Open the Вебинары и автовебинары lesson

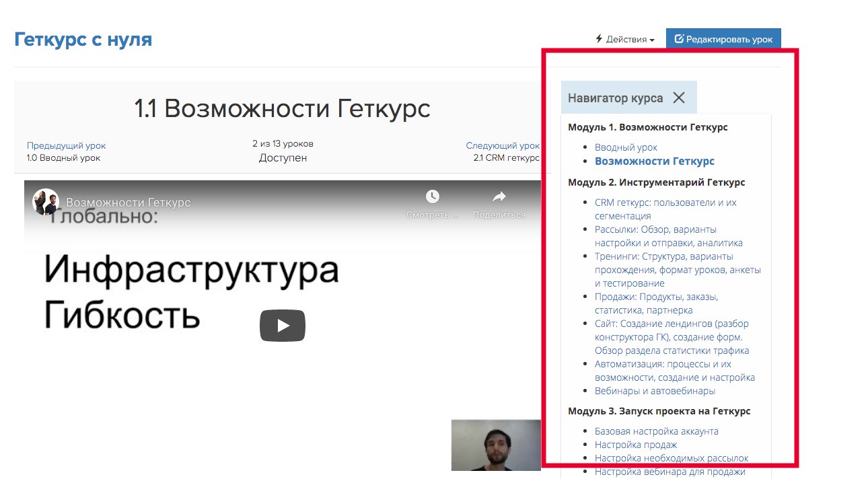click(x=655, y=391)
